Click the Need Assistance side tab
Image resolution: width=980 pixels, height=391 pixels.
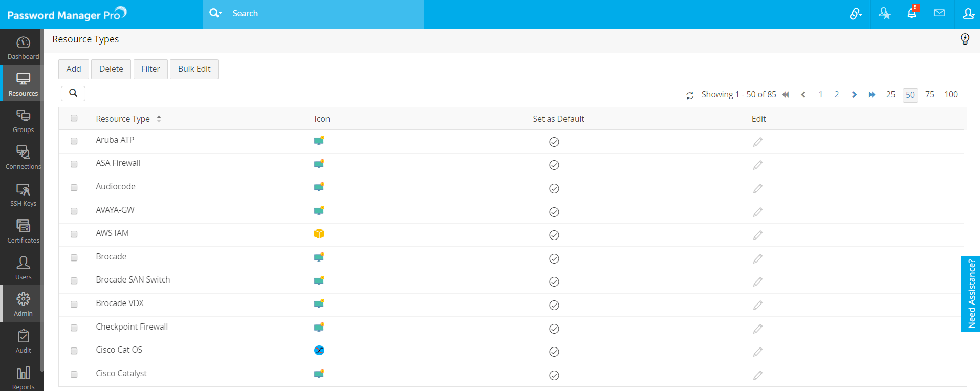coord(971,294)
